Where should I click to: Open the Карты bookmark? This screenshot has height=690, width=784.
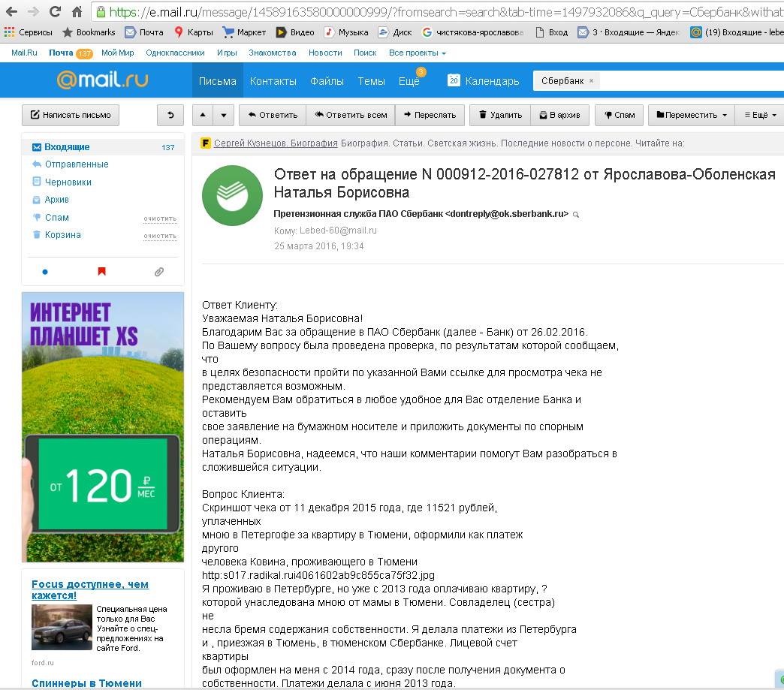point(194,32)
